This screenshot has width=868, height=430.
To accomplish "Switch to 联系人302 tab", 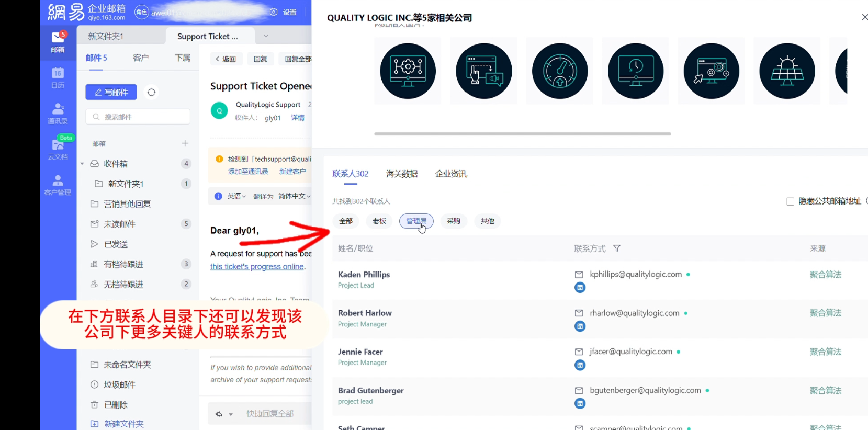I will click(351, 174).
